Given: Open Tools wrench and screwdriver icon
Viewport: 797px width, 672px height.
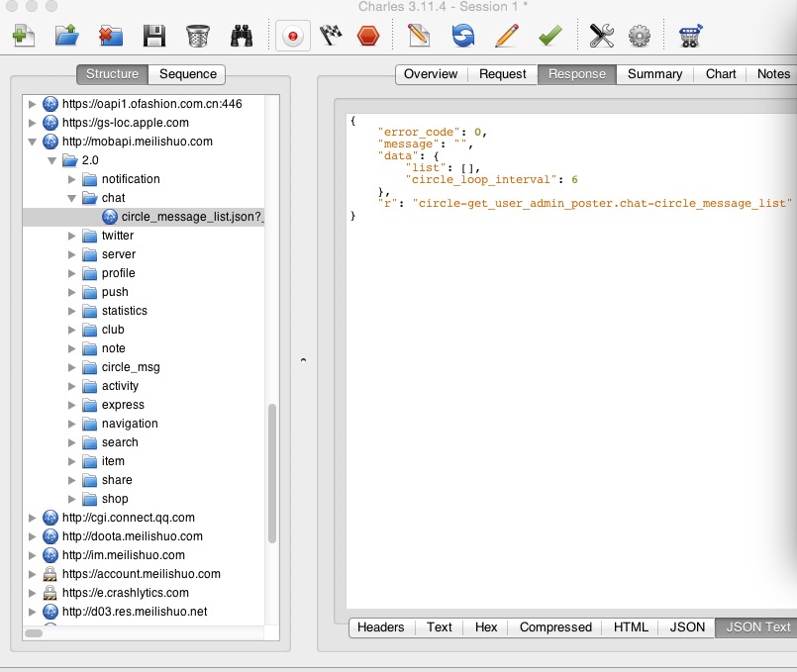Looking at the screenshot, I should 601,36.
